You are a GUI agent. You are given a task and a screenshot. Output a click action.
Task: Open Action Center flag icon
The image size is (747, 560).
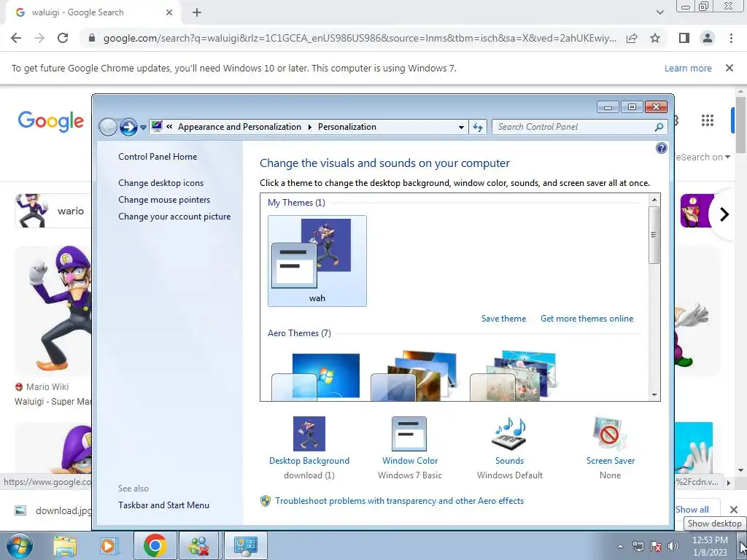[x=656, y=546]
